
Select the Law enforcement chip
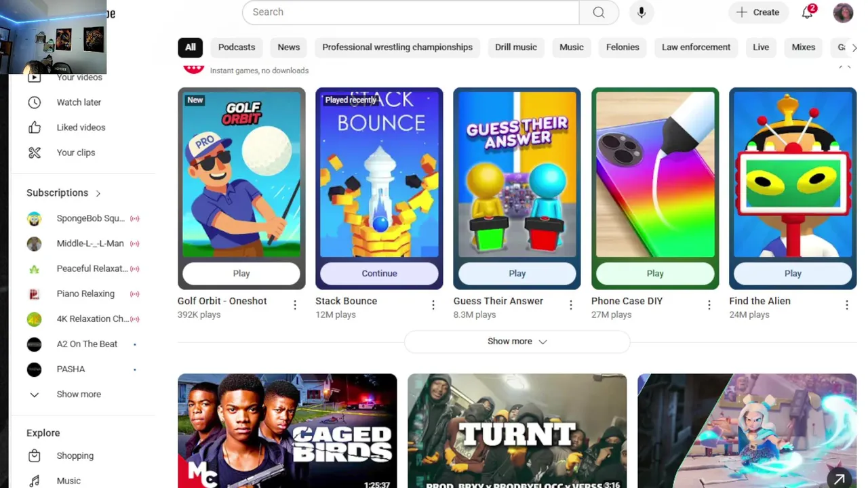tap(696, 47)
